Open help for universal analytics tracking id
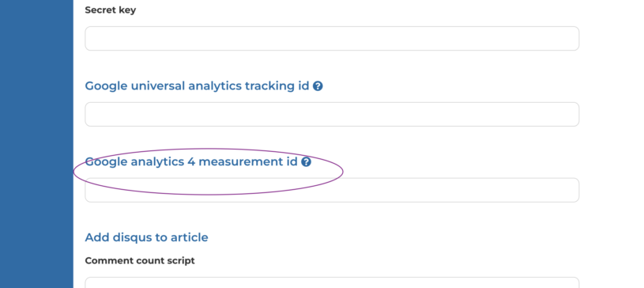 click(318, 86)
